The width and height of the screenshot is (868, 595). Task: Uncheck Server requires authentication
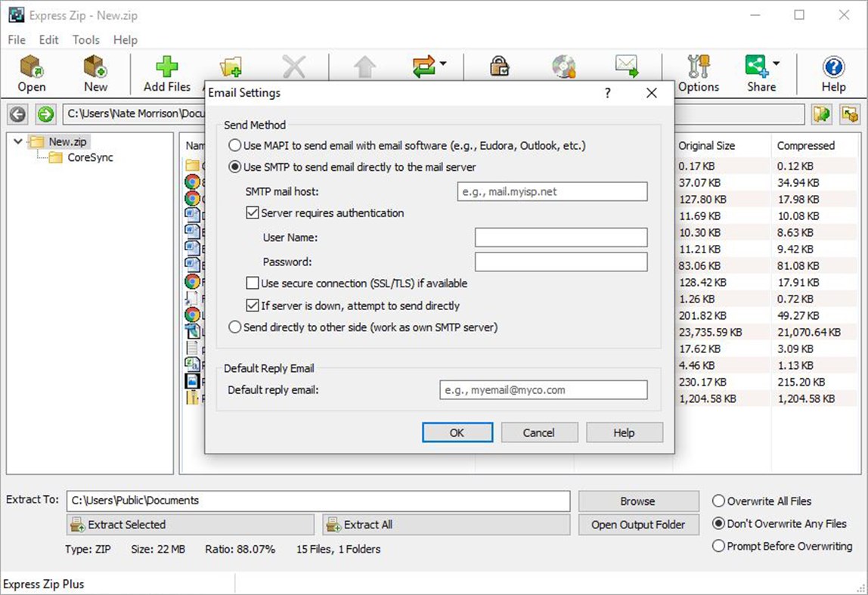tap(253, 213)
